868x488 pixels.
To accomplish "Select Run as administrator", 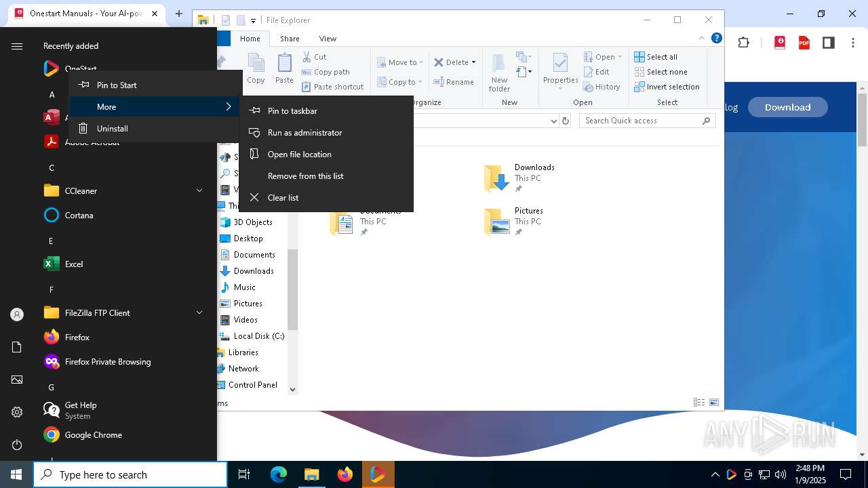I will (326, 133).
